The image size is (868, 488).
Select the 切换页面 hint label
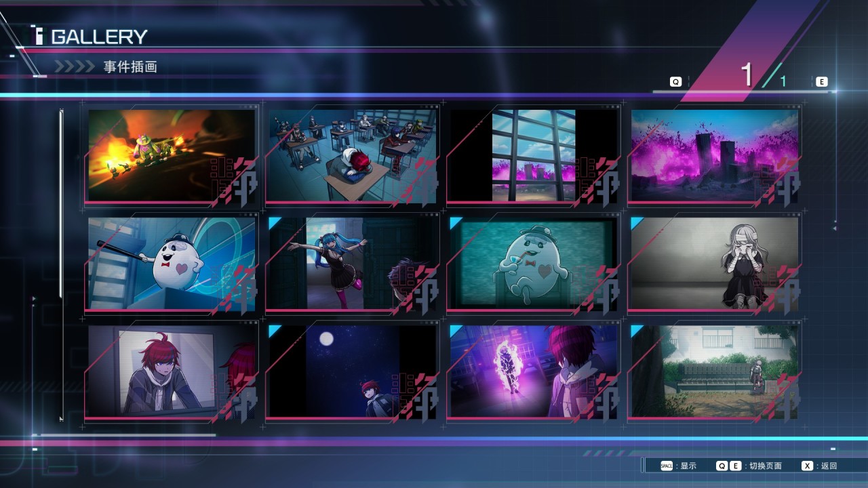[765, 466]
